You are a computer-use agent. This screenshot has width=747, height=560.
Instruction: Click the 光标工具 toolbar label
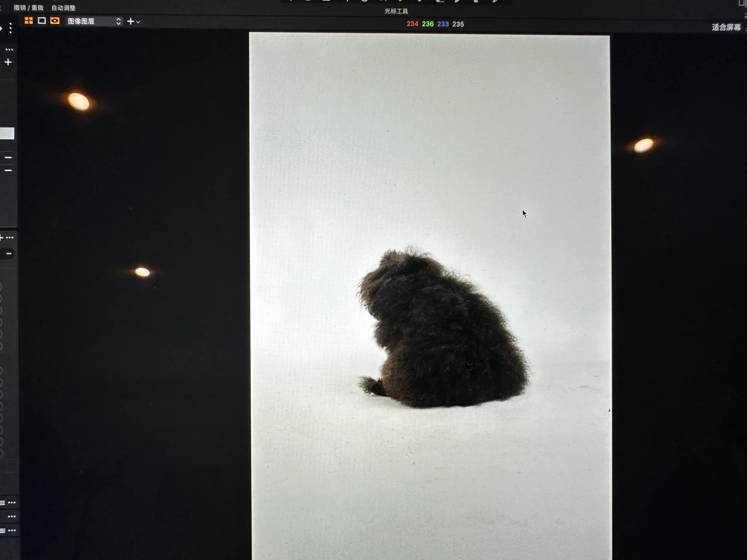[x=396, y=11]
